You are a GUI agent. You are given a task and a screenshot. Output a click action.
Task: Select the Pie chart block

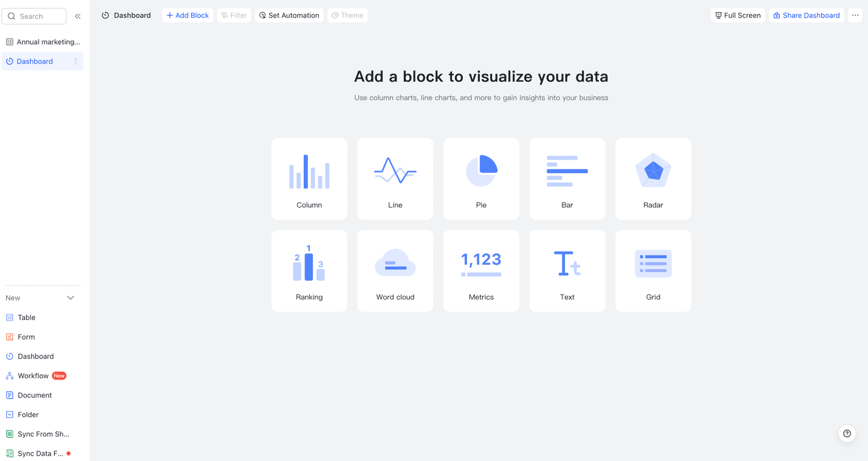click(x=481, y=179)
